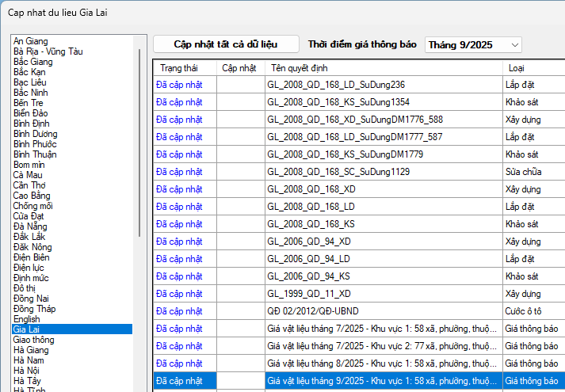The height and width of the screenshot is (392, 565).
Task: Click 'Đã cập nhật' link for QĐ 02/2012/QĐ-UBND row
Action: pos(180,311)
